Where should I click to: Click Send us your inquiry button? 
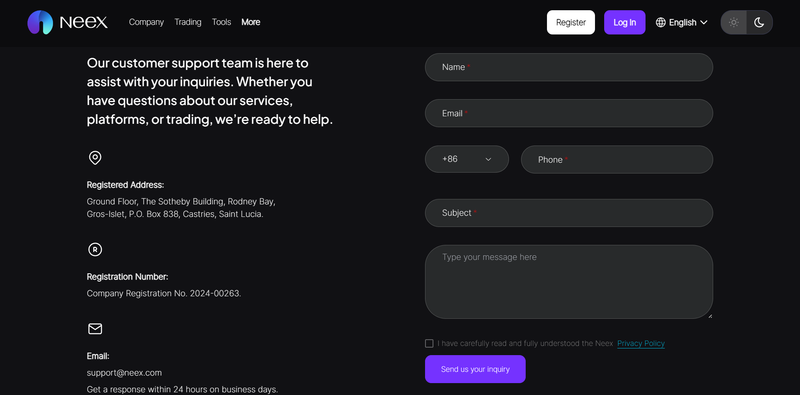click(x=475, y=369)
